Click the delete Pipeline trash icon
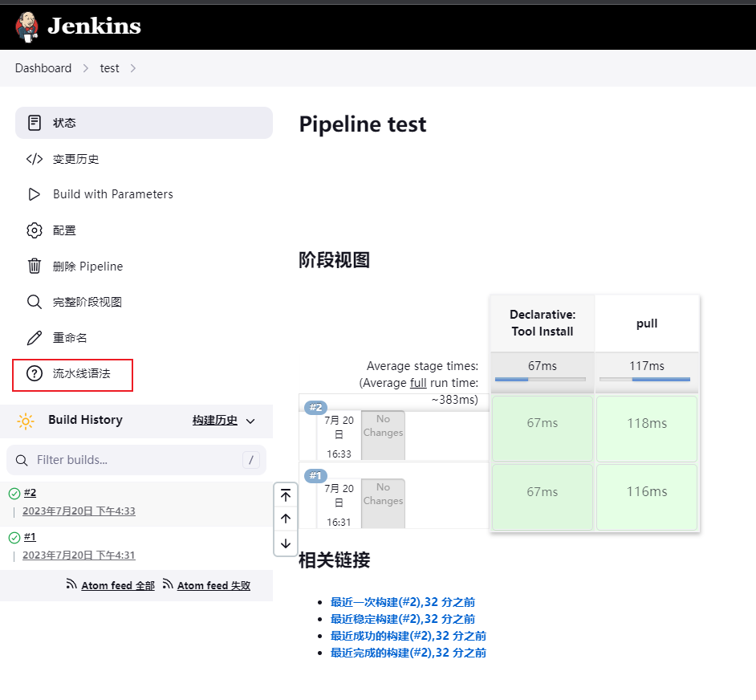Viewport: 756px width, 700px height. point(35,266)
